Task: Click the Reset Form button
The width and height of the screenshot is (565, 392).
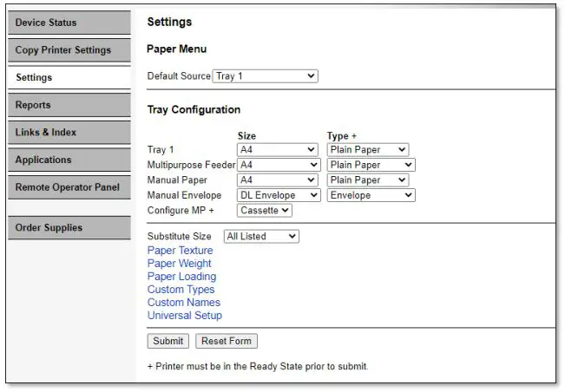Action: click(227, 341)
